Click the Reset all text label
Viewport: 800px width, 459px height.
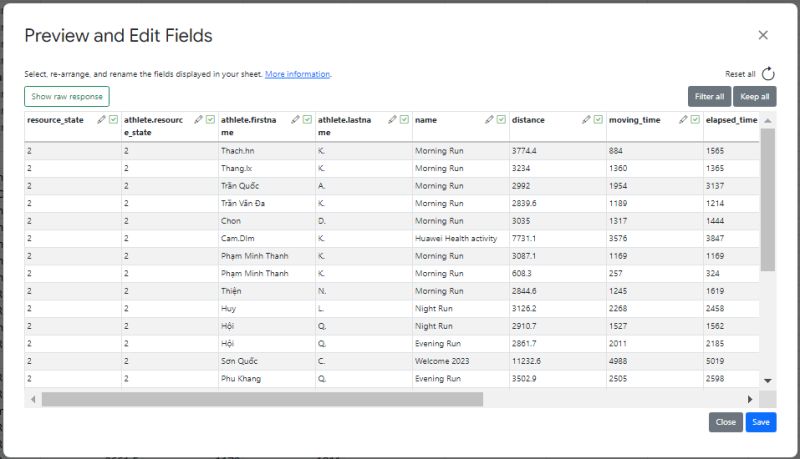[x=740, y=74]
